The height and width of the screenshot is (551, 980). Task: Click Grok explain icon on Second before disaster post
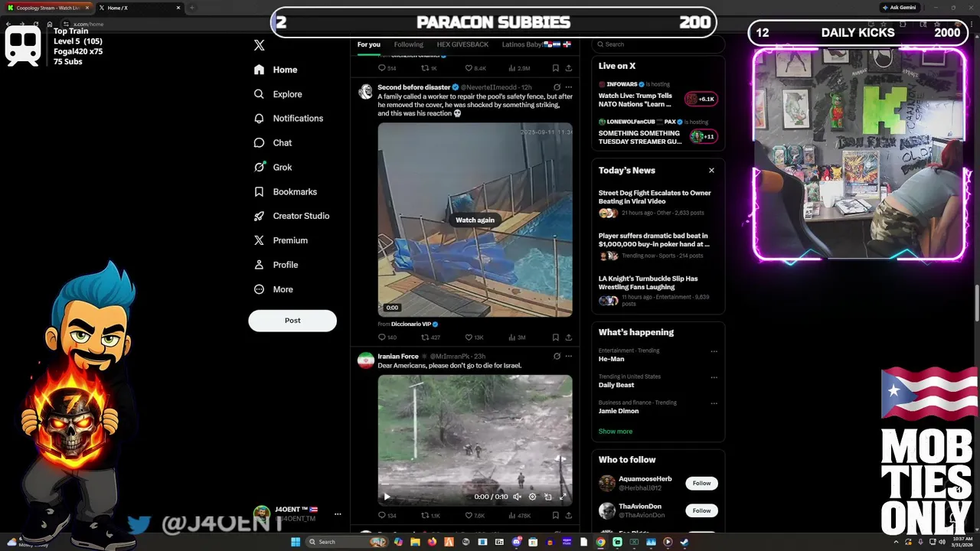pos(557,87)
